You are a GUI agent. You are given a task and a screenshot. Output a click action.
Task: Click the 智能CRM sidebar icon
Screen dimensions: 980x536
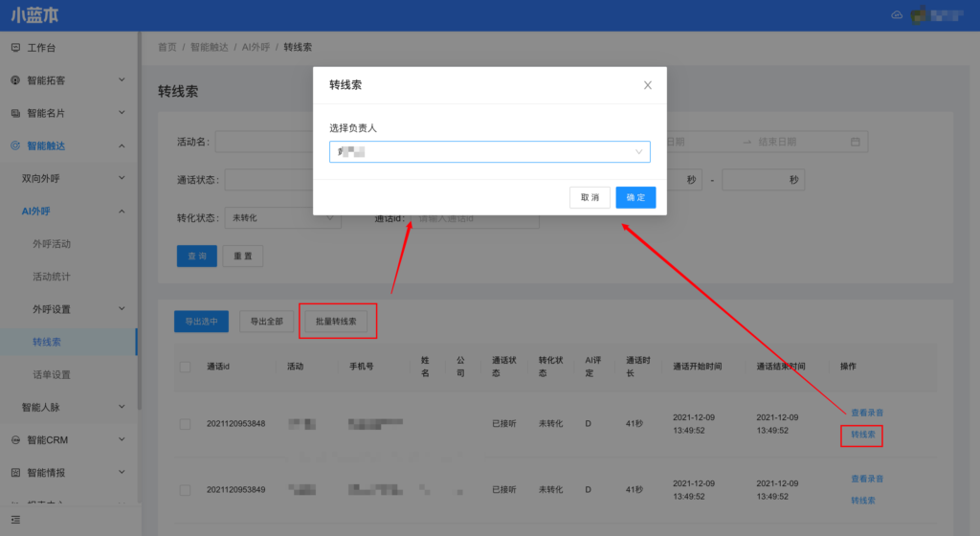click(15, 440)
